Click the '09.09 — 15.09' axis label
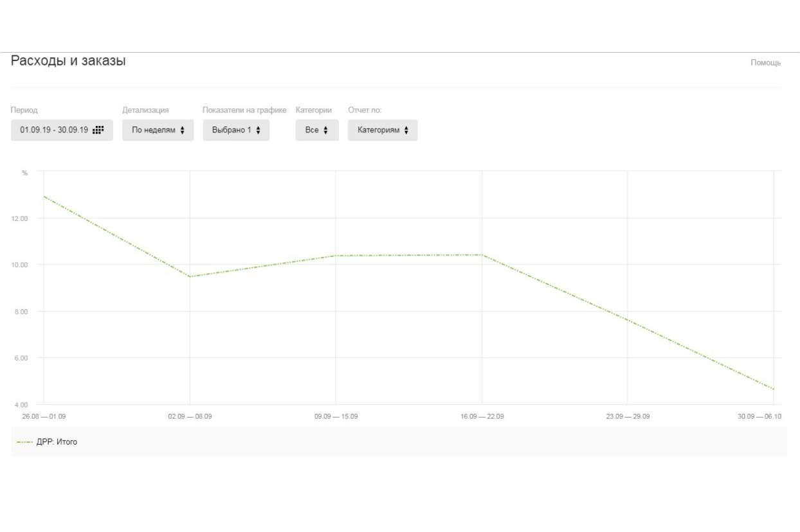 pyautogui.click(x=336, y=416)
